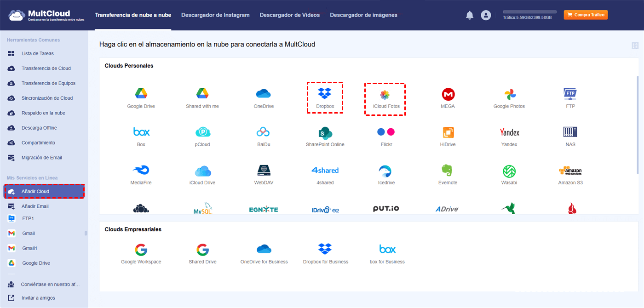The image size is (644, 308).
Task: Select Google Workspace business cloud
Action: [x=141, y=250]
